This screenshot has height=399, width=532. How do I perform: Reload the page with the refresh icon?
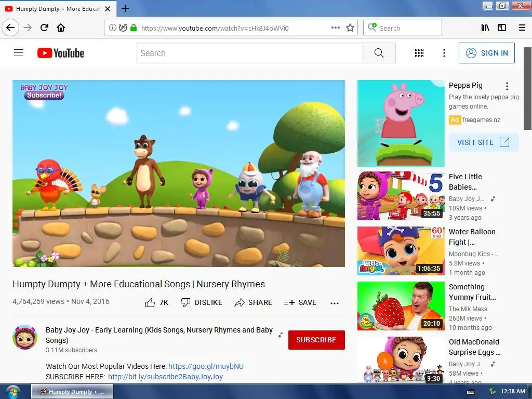coord(44,28)
